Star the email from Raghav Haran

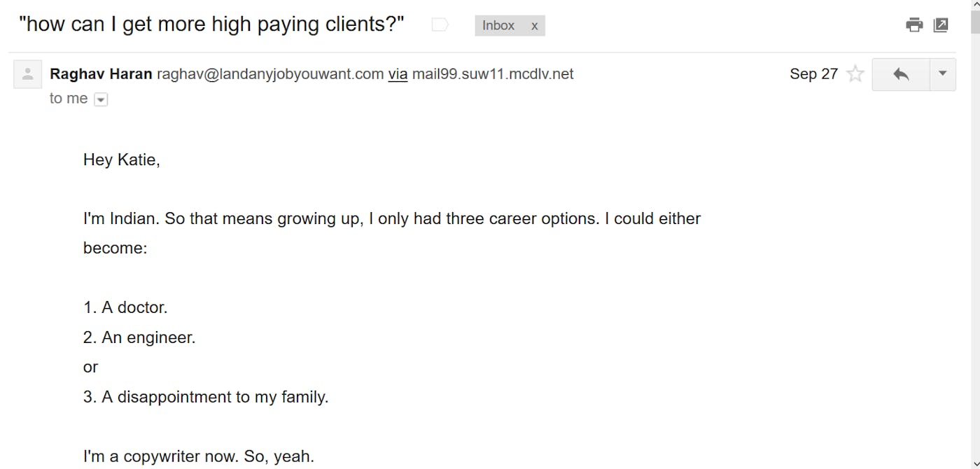[x=855, y=74]
